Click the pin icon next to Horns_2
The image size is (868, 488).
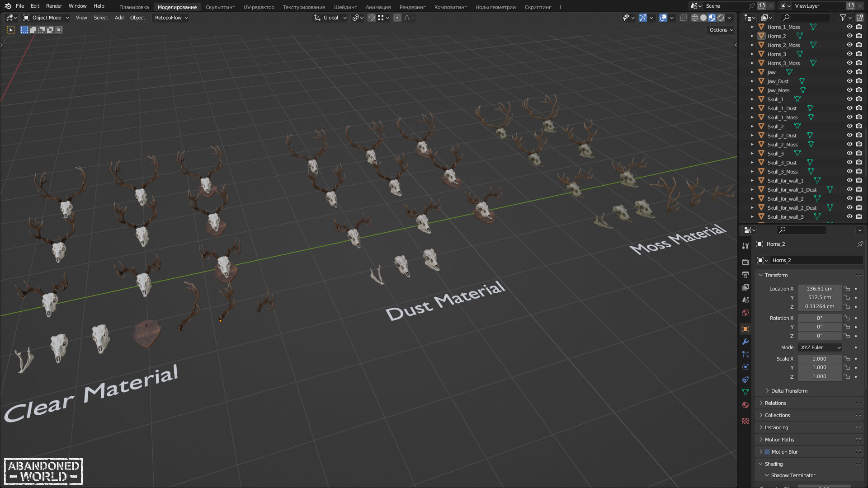(x=860, y=244)
